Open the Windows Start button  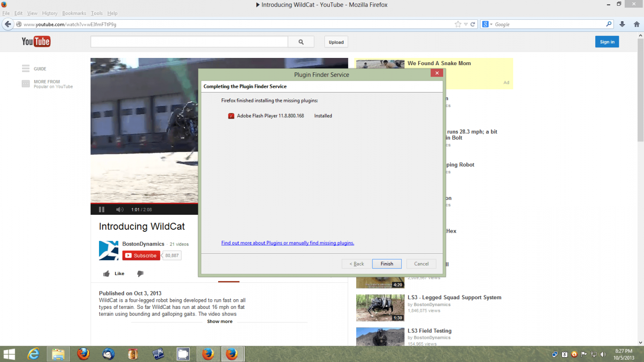[9, 354]
